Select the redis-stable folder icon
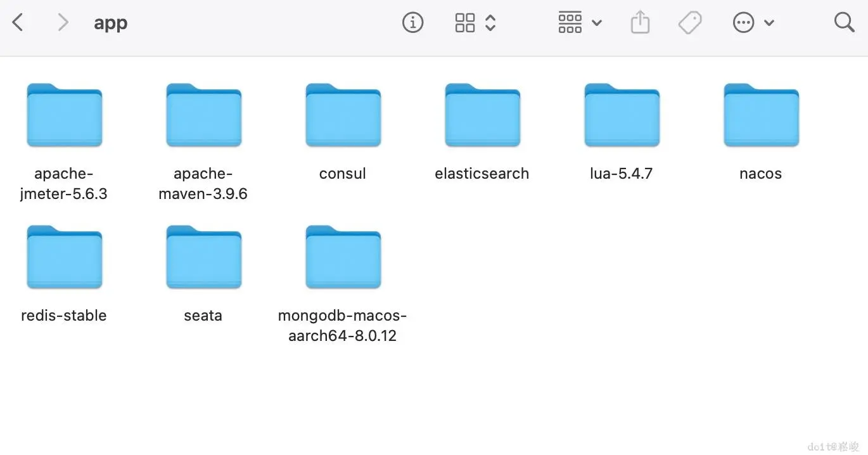Image resolution: width=868 pixels, height=455 pixels. [64, 257]
